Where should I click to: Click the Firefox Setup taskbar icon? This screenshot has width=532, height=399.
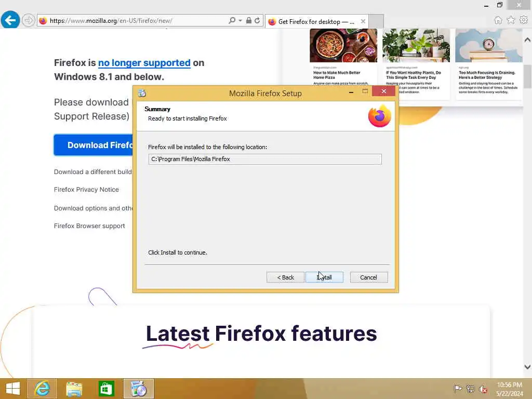coord(138,389)
